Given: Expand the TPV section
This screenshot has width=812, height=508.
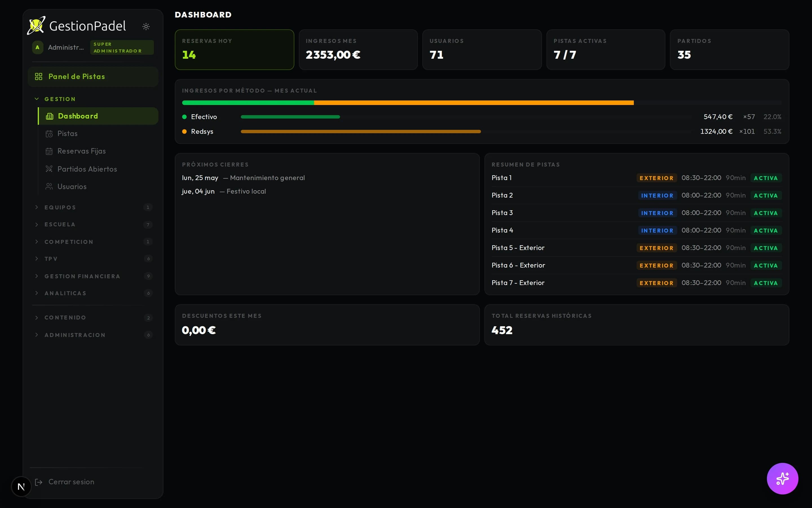Looking at the screenshot, I should point(93,259).
